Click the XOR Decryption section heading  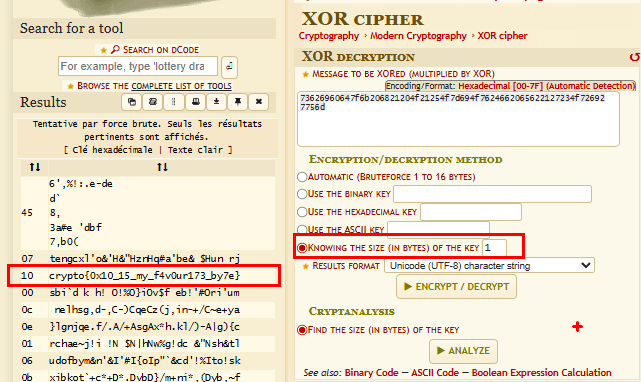click(x=359, y=57)
